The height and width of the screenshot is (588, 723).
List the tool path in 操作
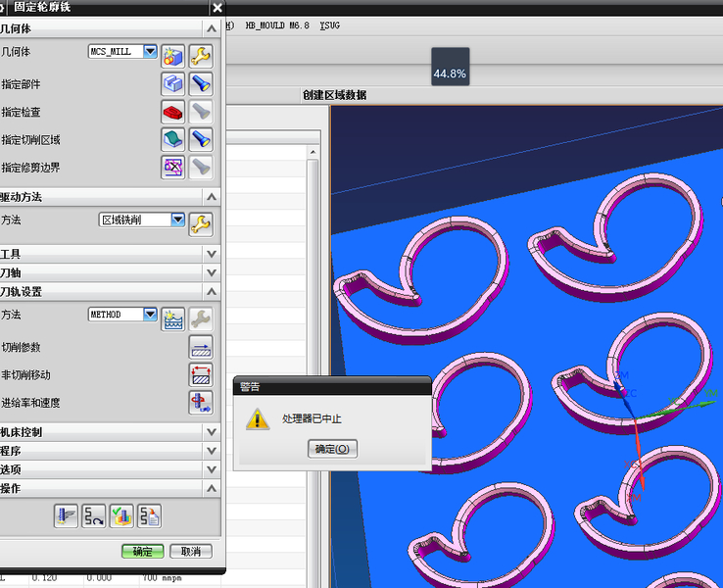[x=149, y=515]
